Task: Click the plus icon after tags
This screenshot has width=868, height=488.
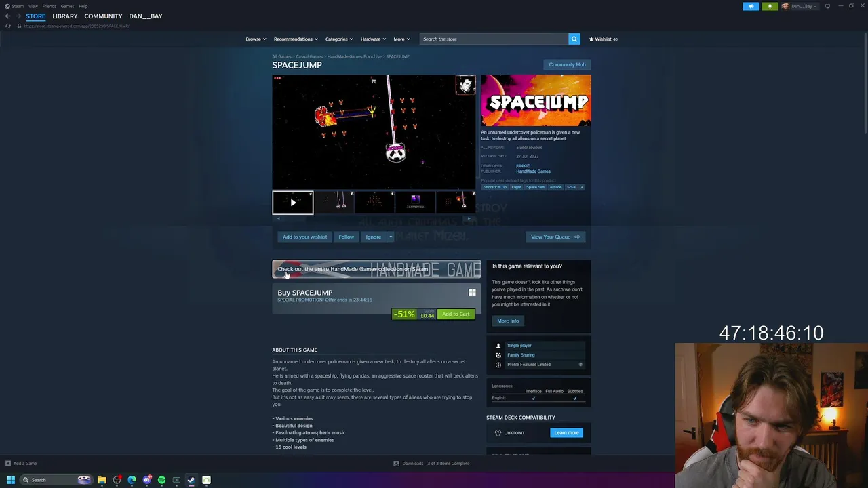Action: click(x=581, y=187)
